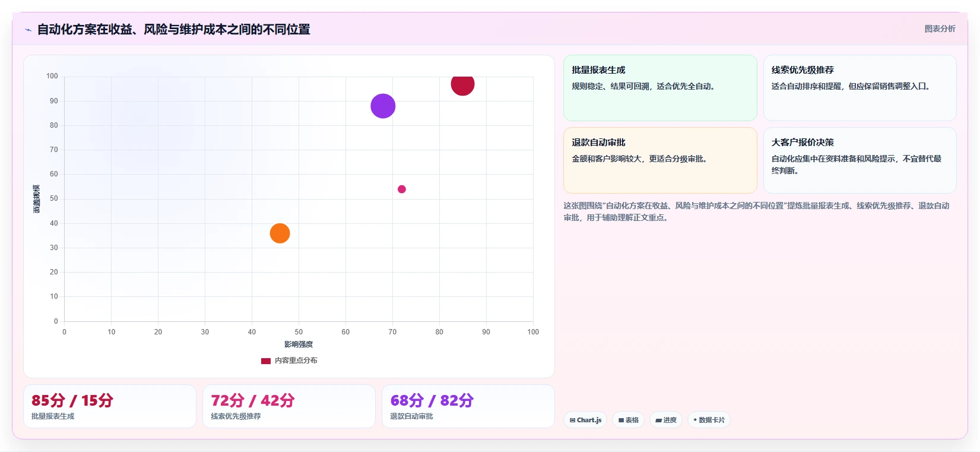Open the 批量报表生成 info card

[660, 88]
